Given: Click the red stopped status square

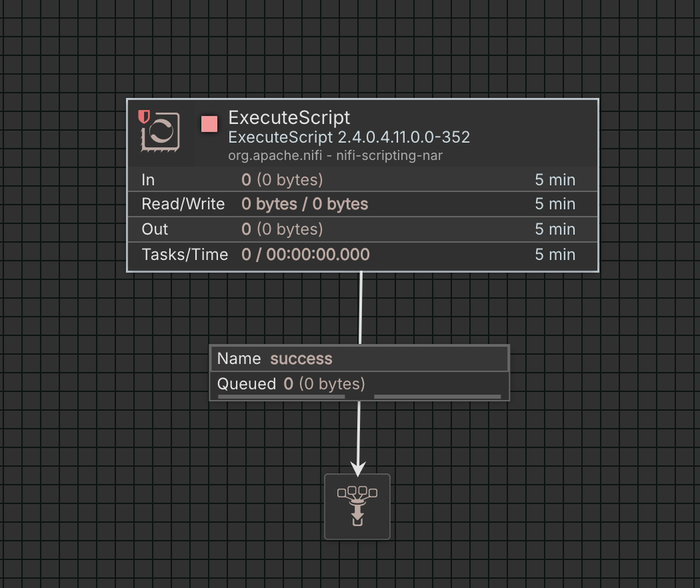Looking at the screenshot, I should pyautogui.click(x=210, y=124).
